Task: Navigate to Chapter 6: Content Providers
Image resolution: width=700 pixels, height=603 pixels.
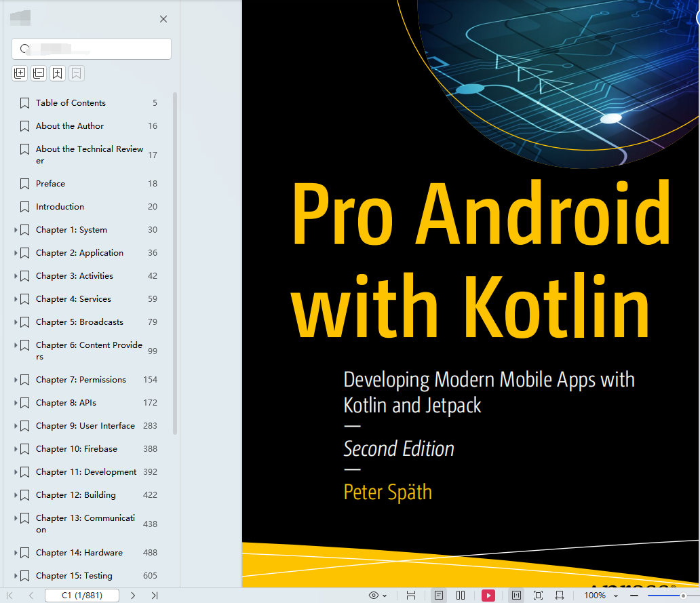Action: 88,351
